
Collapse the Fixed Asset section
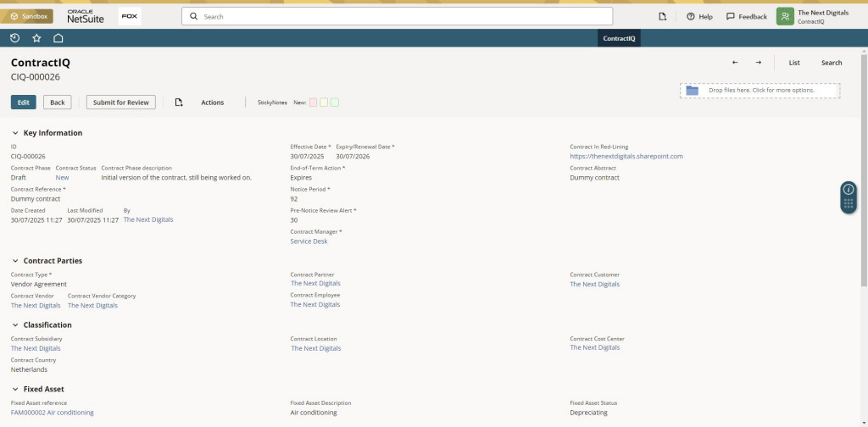(15, 390)
